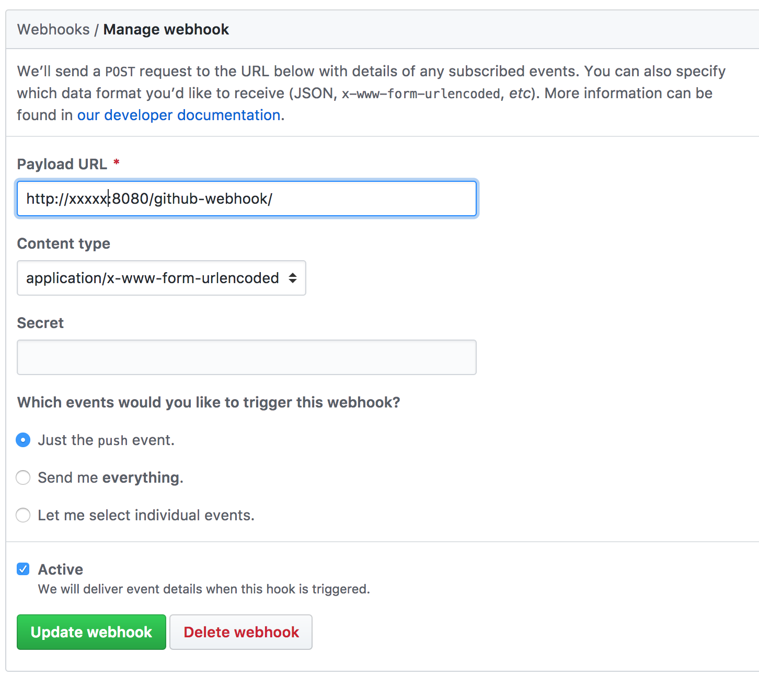Expand the Content type dropdown
This screenshot has width=759, height=700.
161,278
